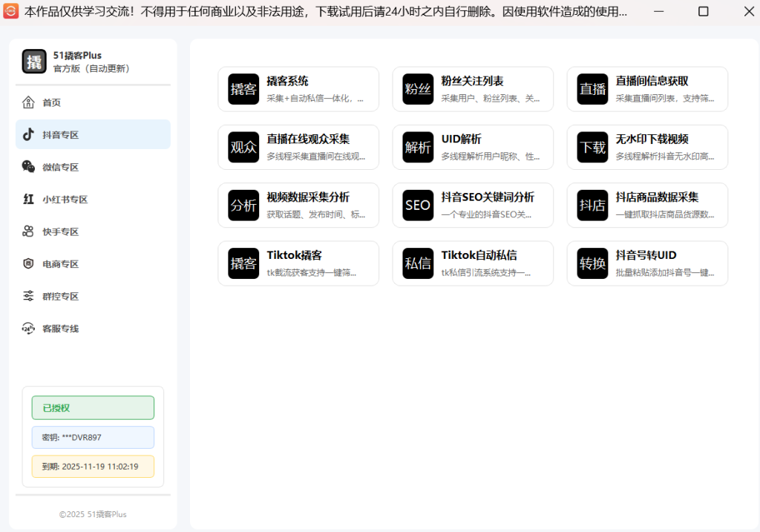Open the 粉丝 icon for 粉丝关注列表
This screenshot has width=760, height=532.
(418, 89)
